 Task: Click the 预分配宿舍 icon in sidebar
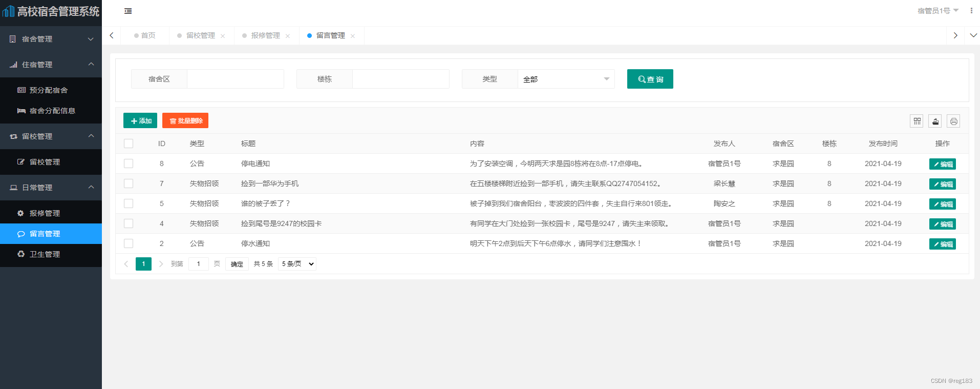tap(22, 90)
